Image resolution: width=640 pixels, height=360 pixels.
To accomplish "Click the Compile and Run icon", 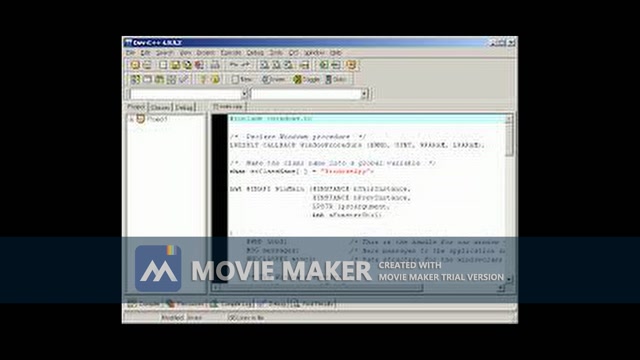I will (159, 80).
